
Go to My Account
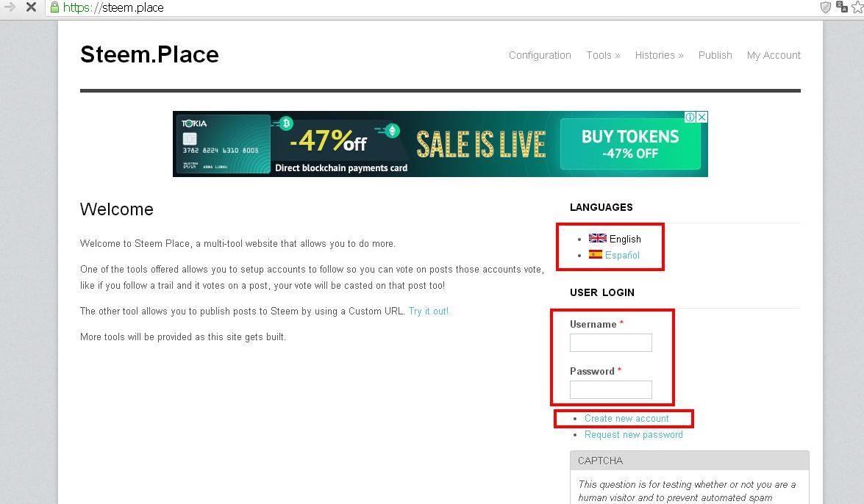pyautogui.click(x=774, y=55)
